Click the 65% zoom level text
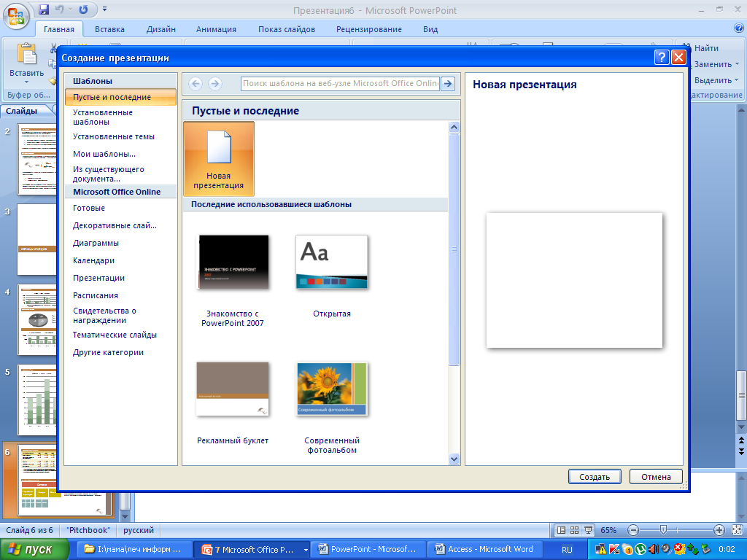Viewport: 747px width, 560px height. coord(608,530)
